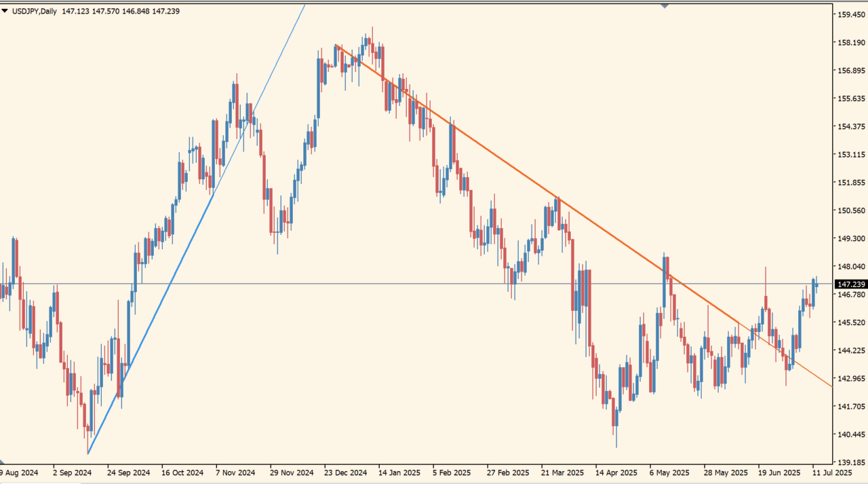Click the 141.705 price axis label
Image resolution: width=868 pixels, height=484 pixels.
[x=851, y=407]
